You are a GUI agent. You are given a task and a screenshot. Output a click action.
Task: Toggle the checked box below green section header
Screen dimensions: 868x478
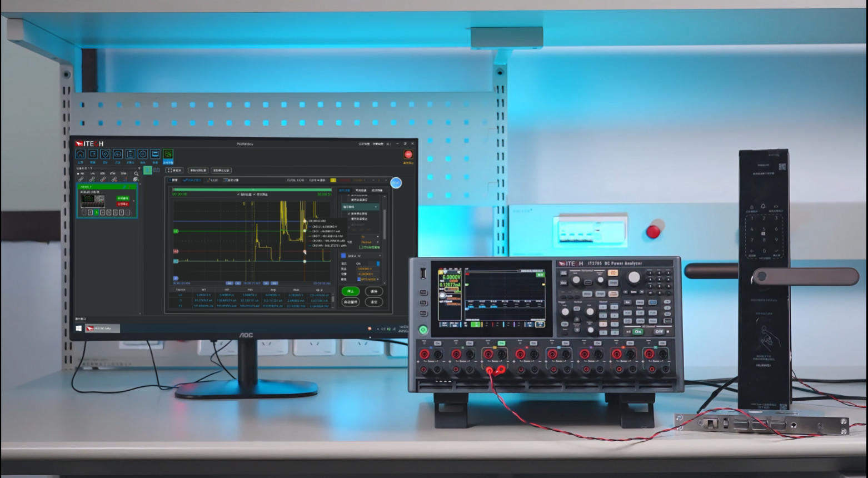349,213
